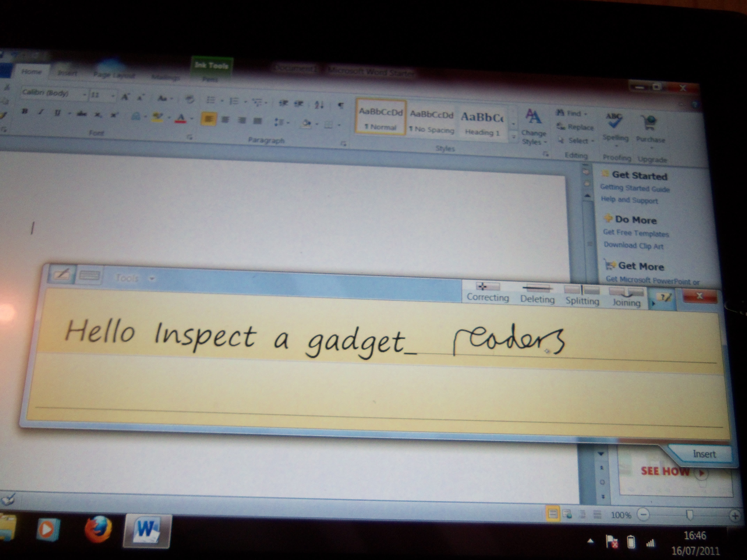
Task: Click the Bullets list icon
Action: tap(211, 100)
